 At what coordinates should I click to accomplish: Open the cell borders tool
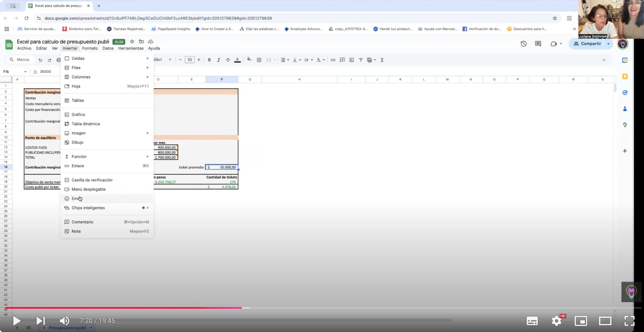pos(259,60)
